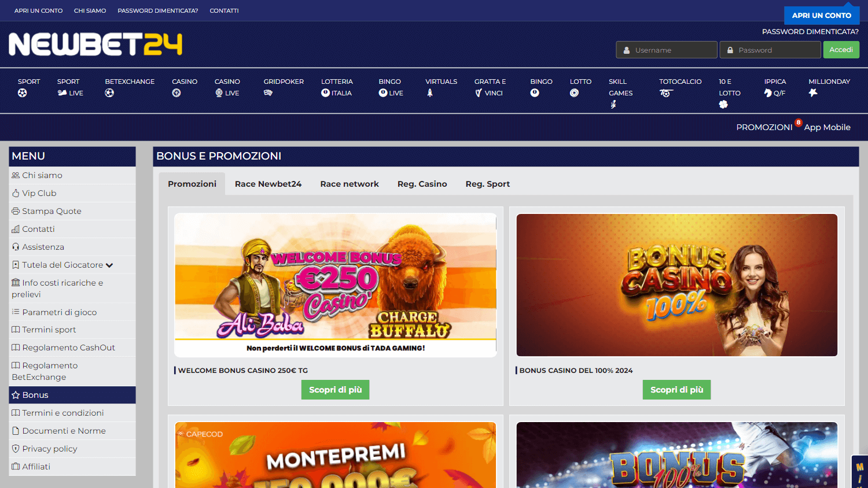The width and height of the screenshot is (868, 488).
Task: Open the App Mobile link
Action: (827, 127)
